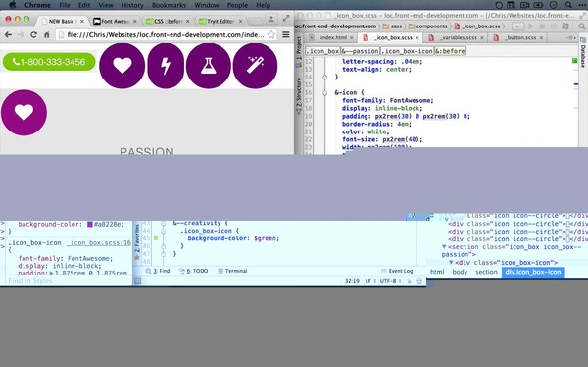Click the &--passion scss breadcrumb
588x367 pixels.
pos(360,51)
